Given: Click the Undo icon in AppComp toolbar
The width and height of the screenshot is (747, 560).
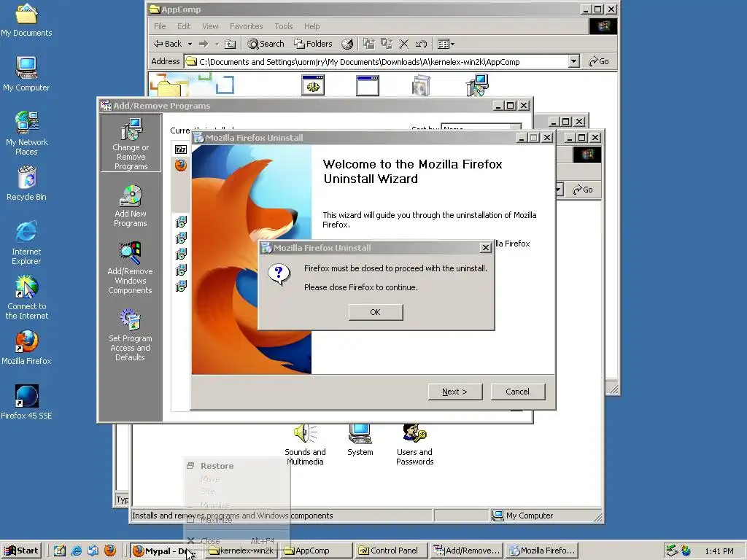Looking at the screenshot, I should point(421,44).
